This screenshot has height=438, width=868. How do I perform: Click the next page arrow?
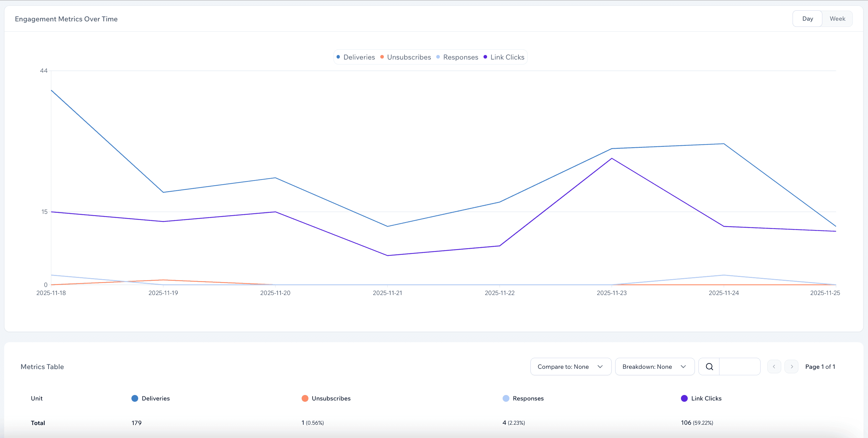click(792, 367)
